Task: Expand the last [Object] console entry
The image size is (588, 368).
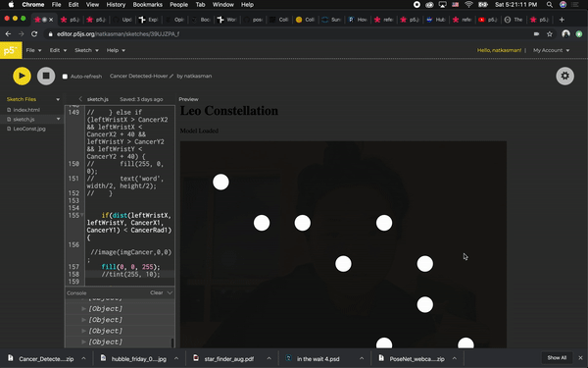Action: point(83,342)
